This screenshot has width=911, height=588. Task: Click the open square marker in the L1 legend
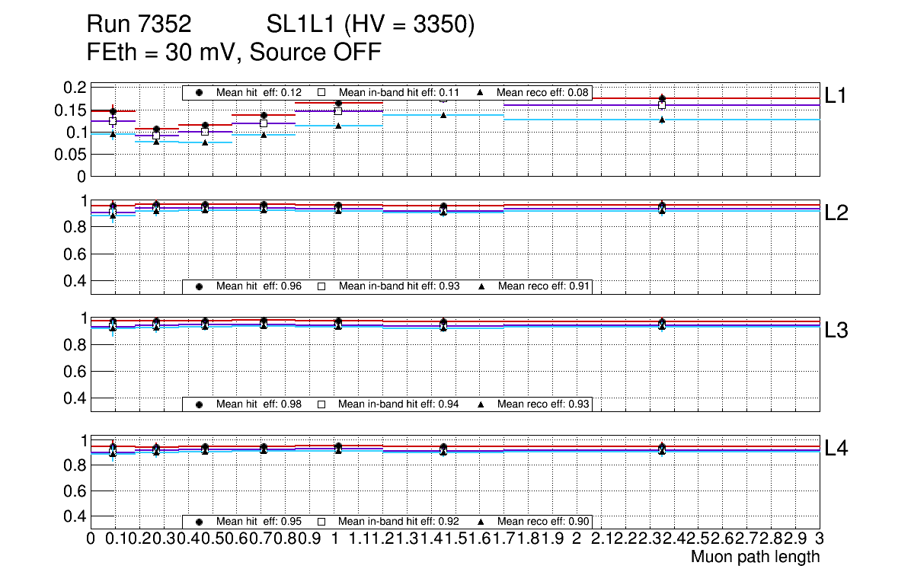(x=321, y=93)
